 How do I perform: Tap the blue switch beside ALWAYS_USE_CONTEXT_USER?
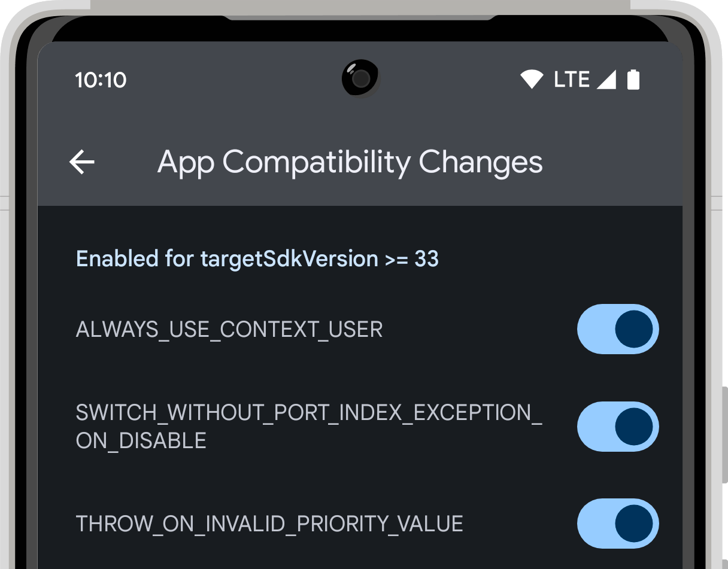(x=618, y=329)
